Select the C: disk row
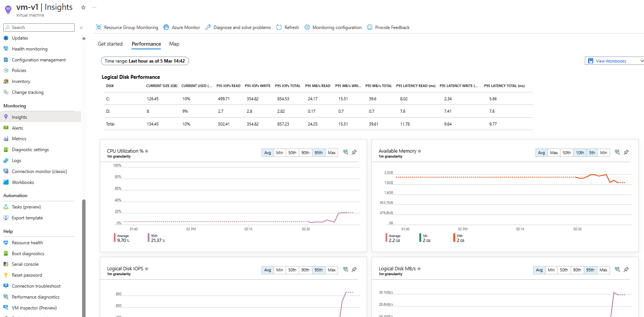 point(319,99)
